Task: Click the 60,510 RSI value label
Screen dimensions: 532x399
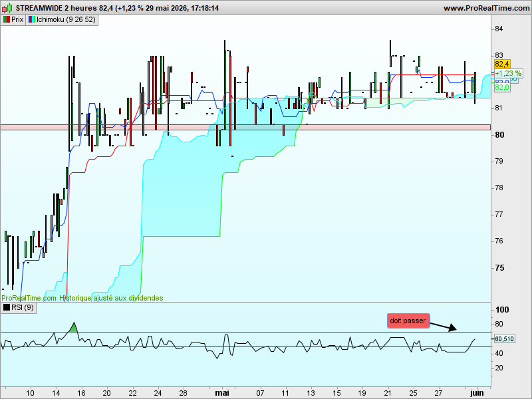Action: point(504,338)
